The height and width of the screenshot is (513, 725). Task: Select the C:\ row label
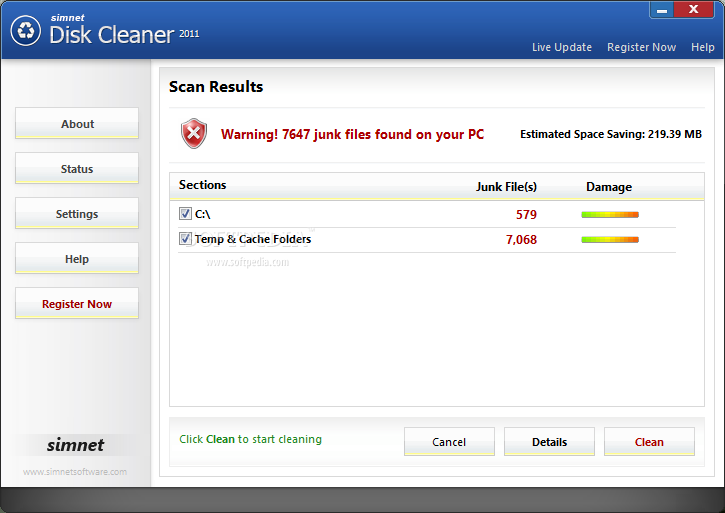(x=203, y=214)
